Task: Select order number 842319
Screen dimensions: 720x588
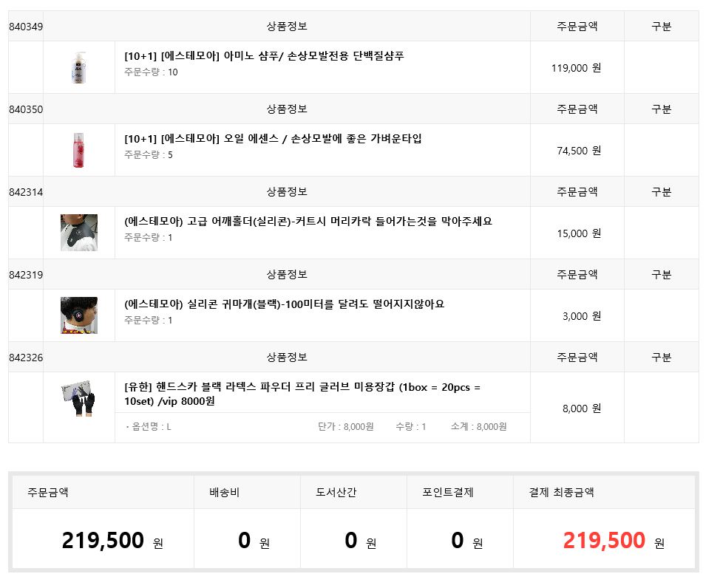Action: coord(26,275)
